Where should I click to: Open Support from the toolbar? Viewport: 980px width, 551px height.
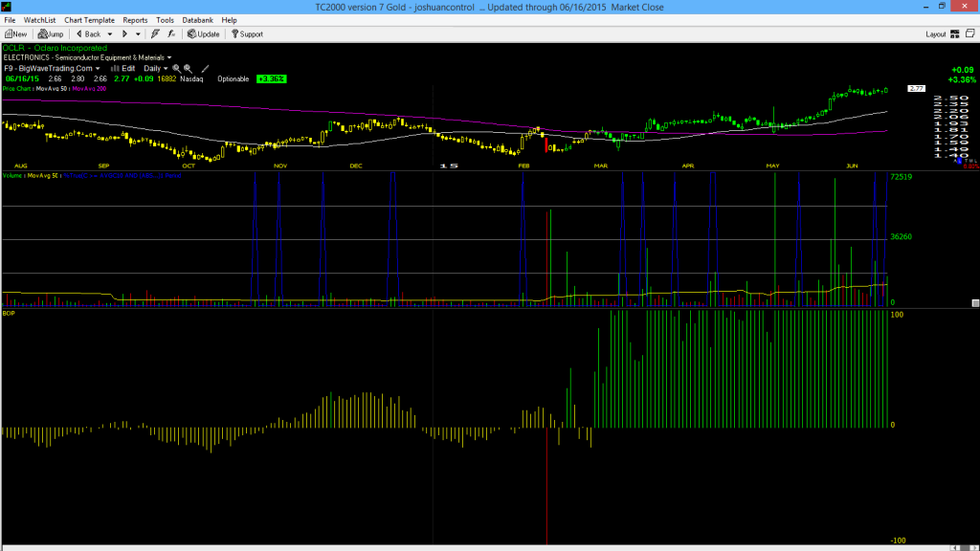coord(247,34)
